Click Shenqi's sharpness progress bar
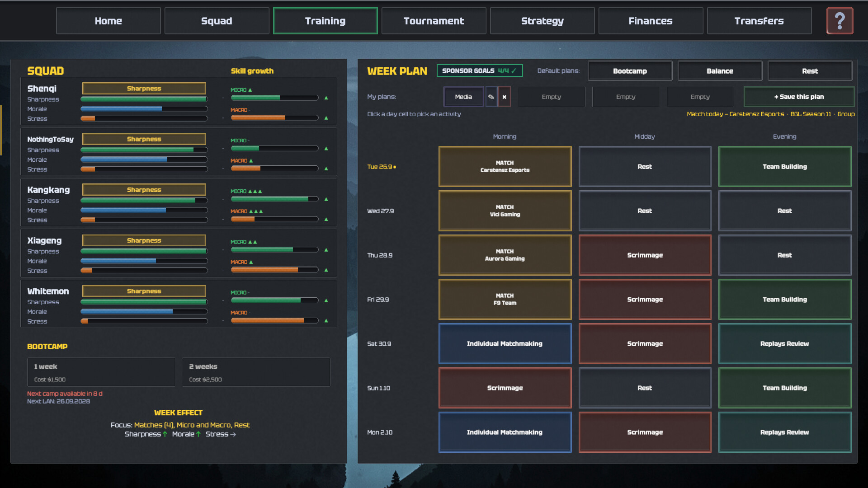The image size is (868, 488). (144, 99)
